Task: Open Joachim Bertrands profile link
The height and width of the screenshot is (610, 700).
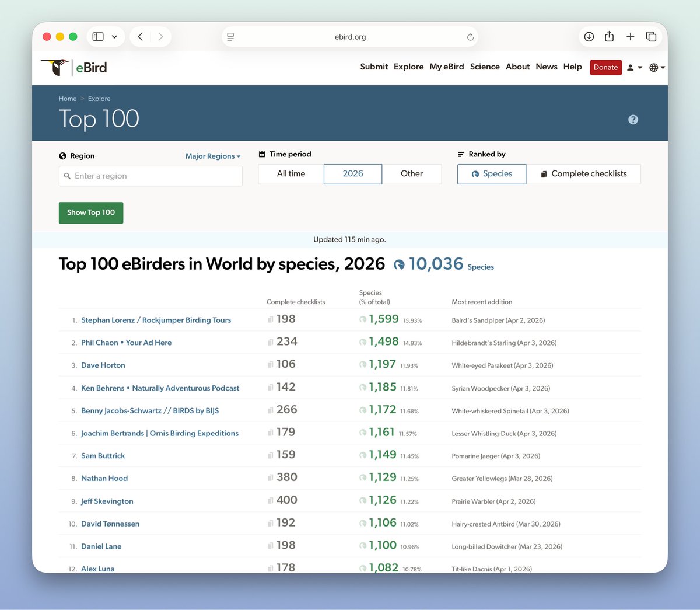Action: pos(160,433)
